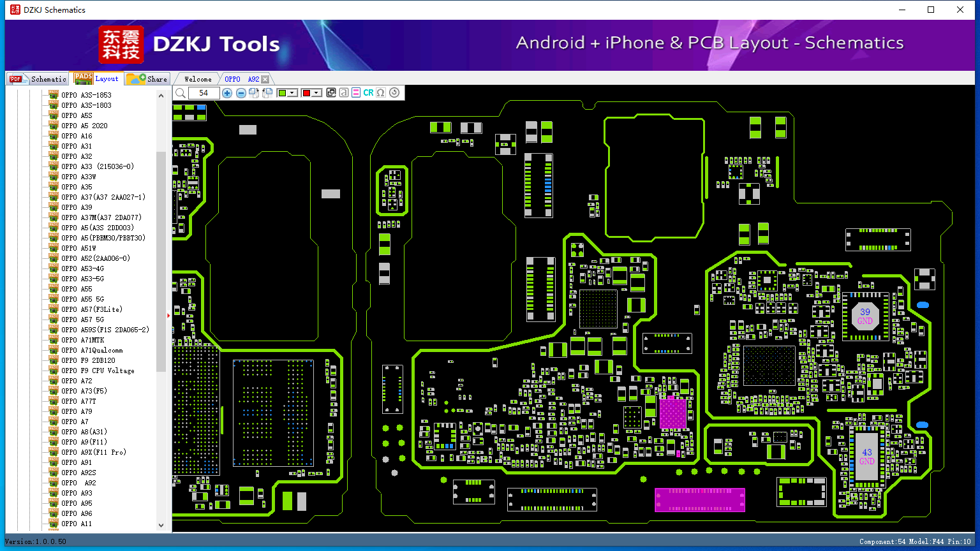Select OPPO A5(PBBM30/PBBT30) in the list
The image size is (980, 551).
pyautogui.click(x=103, y=238)
